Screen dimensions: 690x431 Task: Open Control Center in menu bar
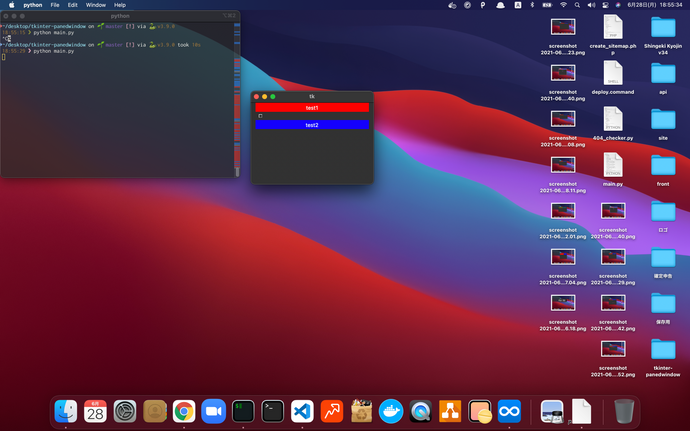pyautogui.click(x=606, y=5)
